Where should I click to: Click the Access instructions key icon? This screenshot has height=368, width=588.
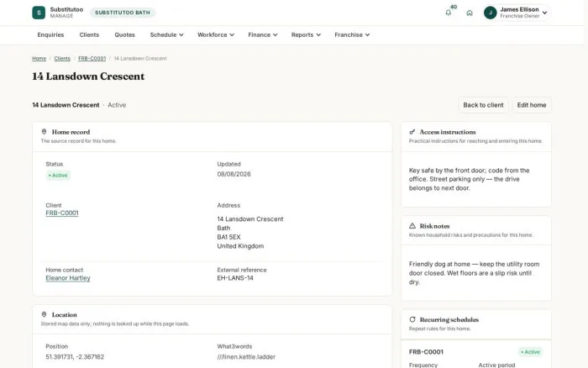[x=412, y=132]
